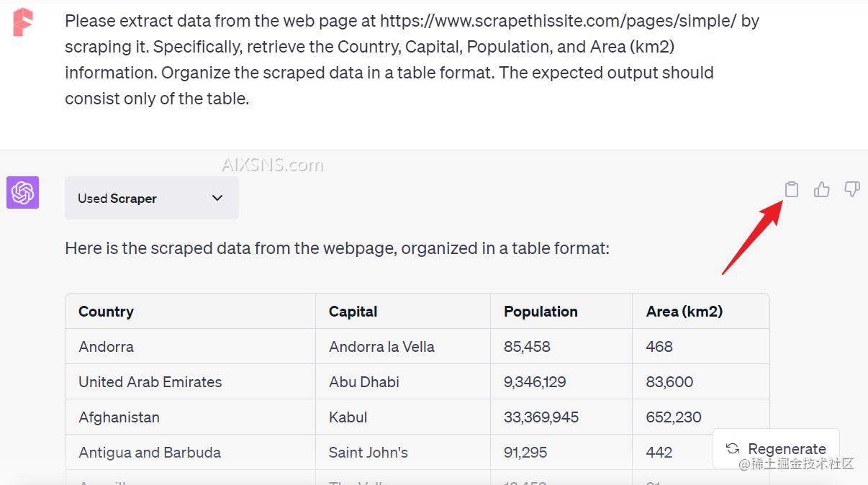Click the thumbs up icon
868x485 pixels.
821,189
